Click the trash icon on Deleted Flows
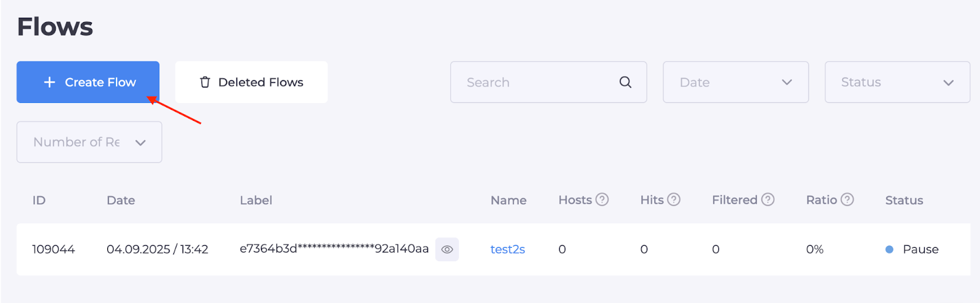The height and width of the screenshot is (303, 980). [x=205, y=82]
